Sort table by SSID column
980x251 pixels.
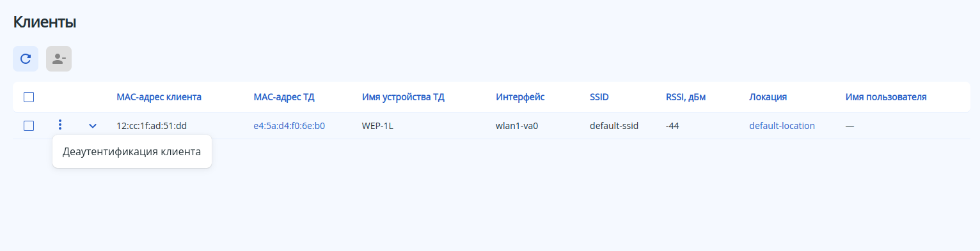click(x=599, y=97)
